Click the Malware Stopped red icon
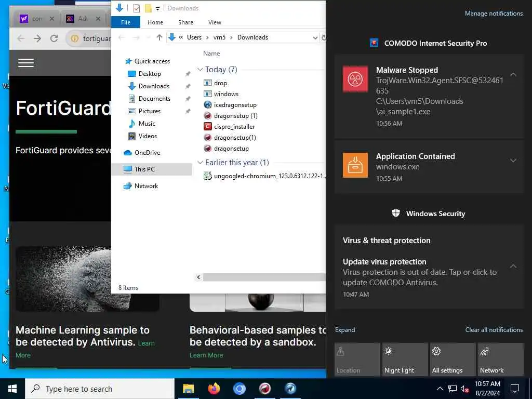 click(x=355, y=79)
